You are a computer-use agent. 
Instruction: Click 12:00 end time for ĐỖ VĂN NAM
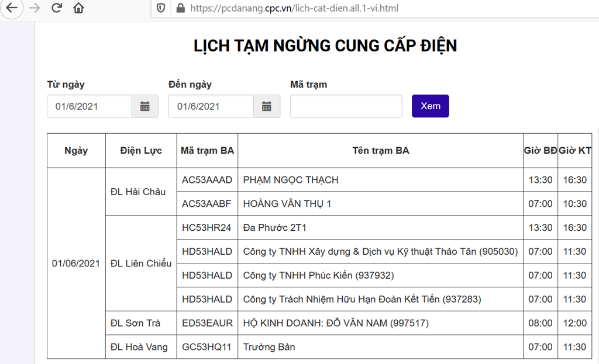574,323
